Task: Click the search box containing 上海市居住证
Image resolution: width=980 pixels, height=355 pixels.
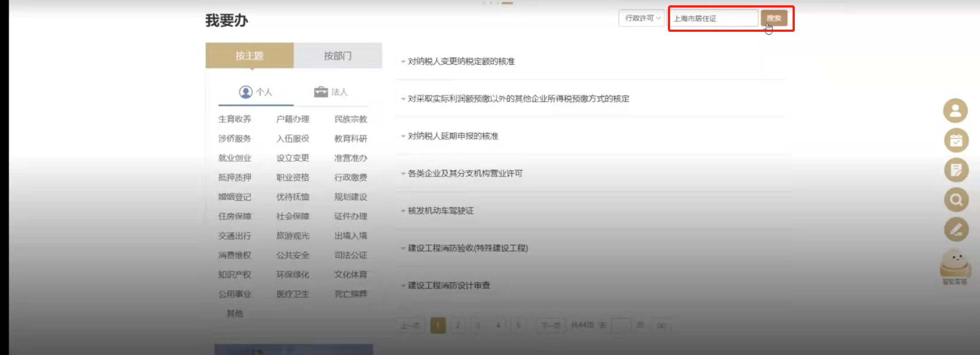Action: tap(713, 19)
